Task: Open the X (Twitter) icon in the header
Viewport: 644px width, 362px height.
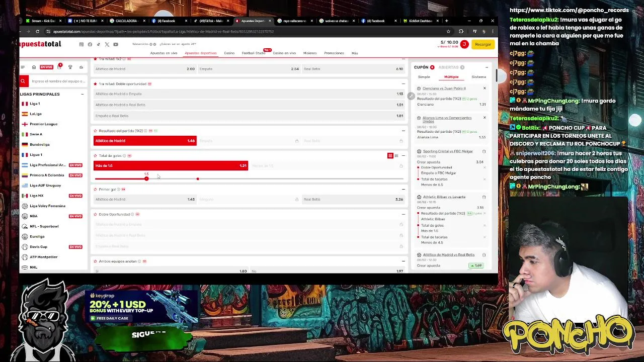Action: click(x=107, y=44)
